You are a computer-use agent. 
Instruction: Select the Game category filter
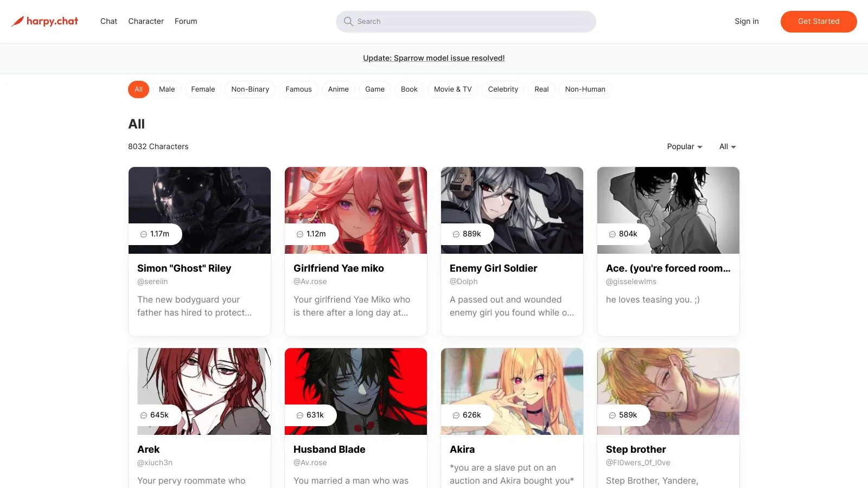click(375, 89)
